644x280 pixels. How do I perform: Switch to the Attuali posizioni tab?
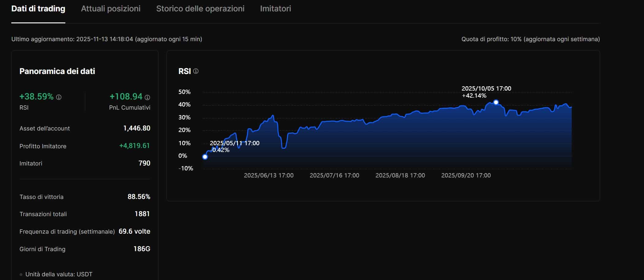click(x=110, y=9)
